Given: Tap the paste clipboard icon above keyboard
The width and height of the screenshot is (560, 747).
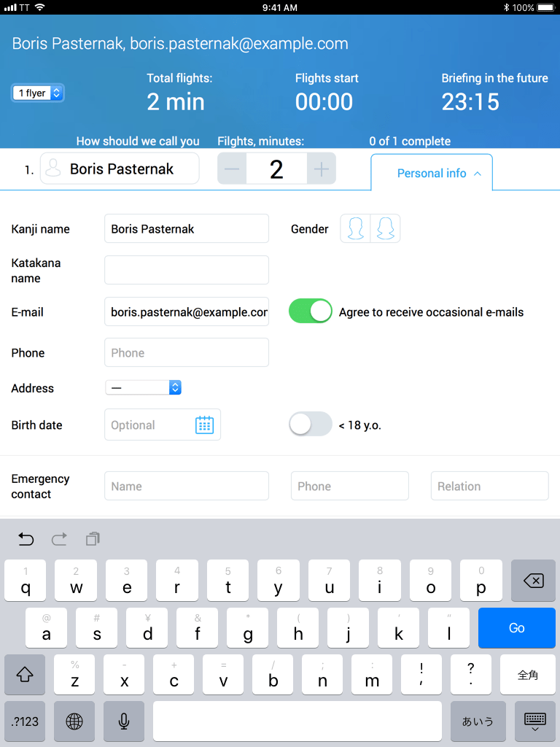Looking at the screenshot, I should (x=93, y=539).
